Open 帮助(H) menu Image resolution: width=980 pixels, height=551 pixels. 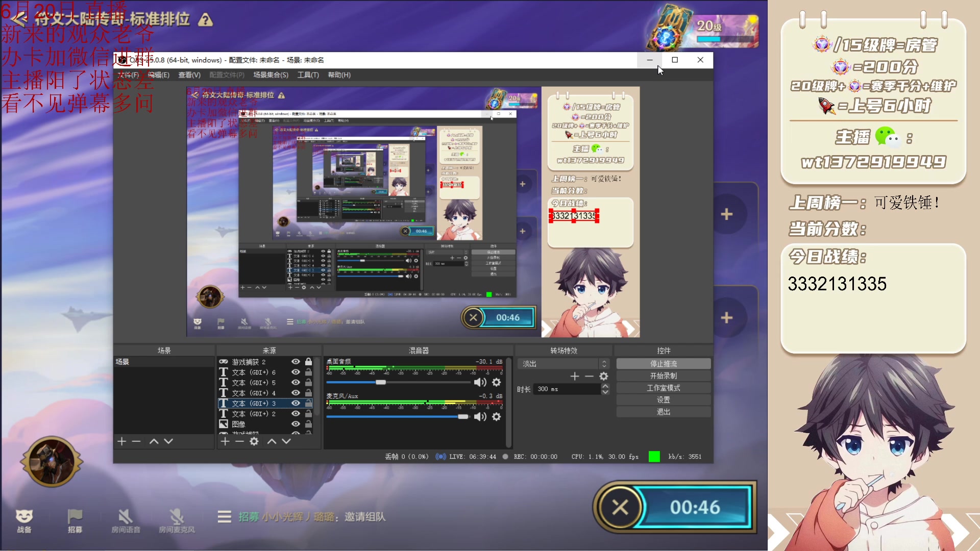point(339,75)
